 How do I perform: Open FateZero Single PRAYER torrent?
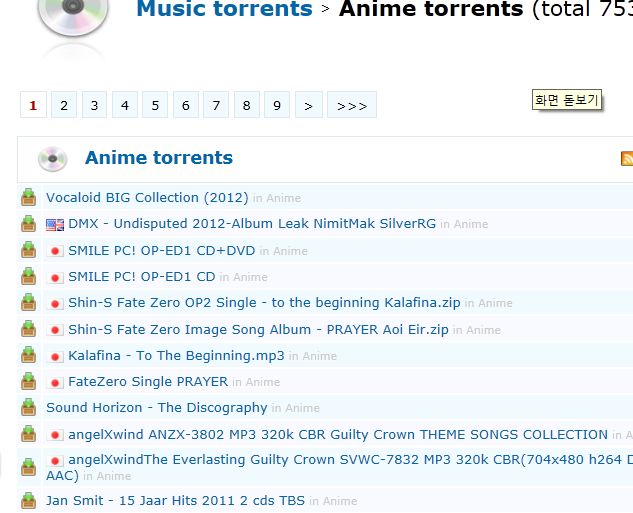coord(148,382)
